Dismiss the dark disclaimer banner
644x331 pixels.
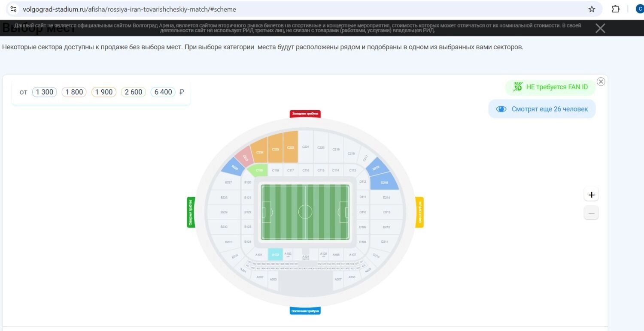[600, 28]
